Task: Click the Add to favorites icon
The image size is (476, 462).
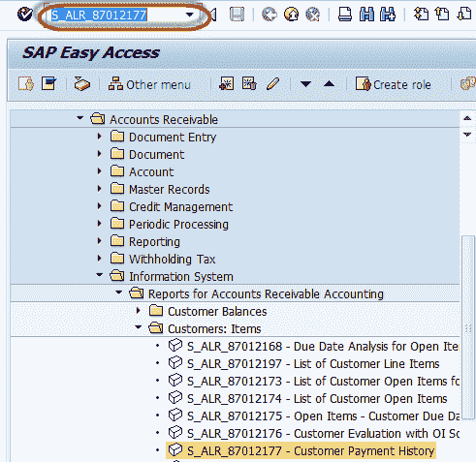Action: (226, 84)
